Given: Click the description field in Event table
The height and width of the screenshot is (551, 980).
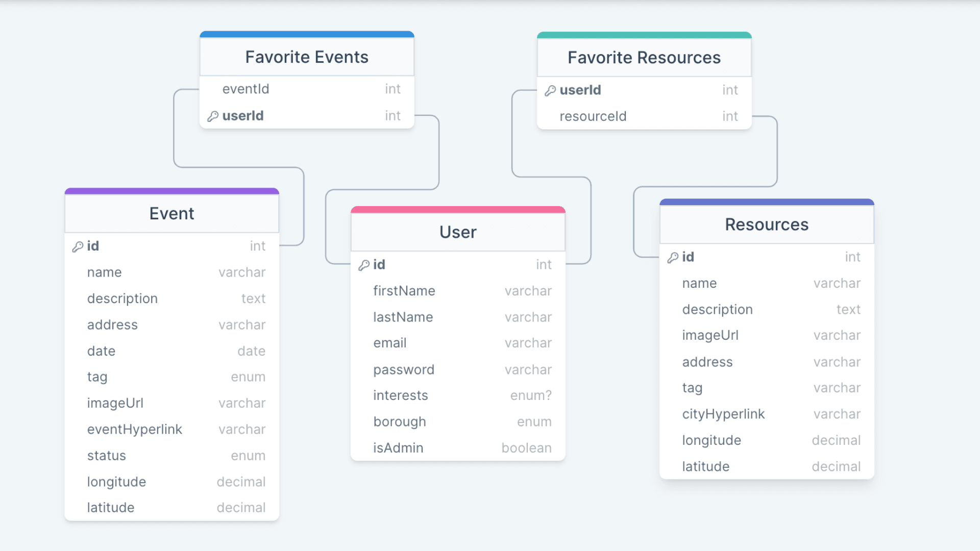Looking at the screenshot, I should click(x=172, y=298).
